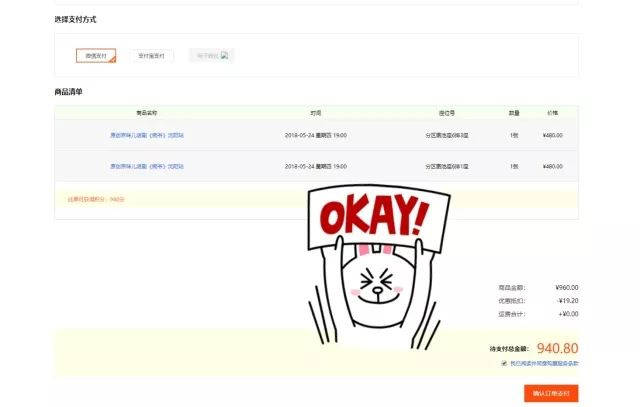Viewport: 640px width, 407px height.
Task: Click the "座位号" column header
Action: (447, 113)
